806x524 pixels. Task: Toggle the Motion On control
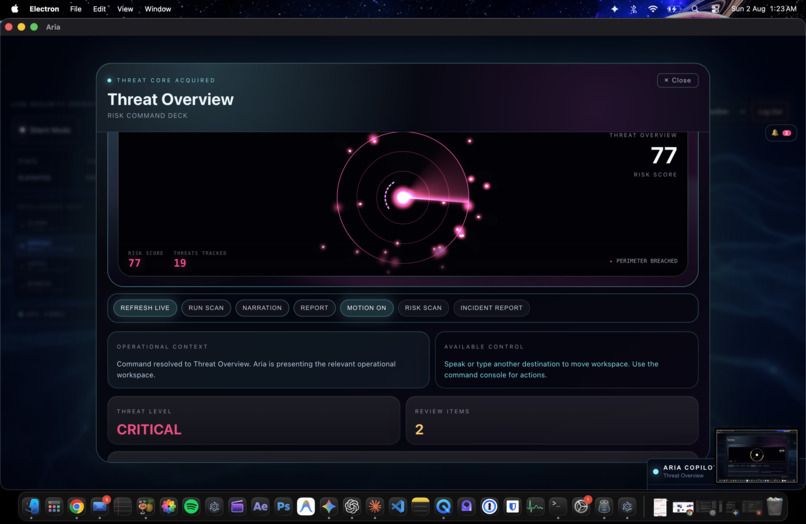coord(367,308)
